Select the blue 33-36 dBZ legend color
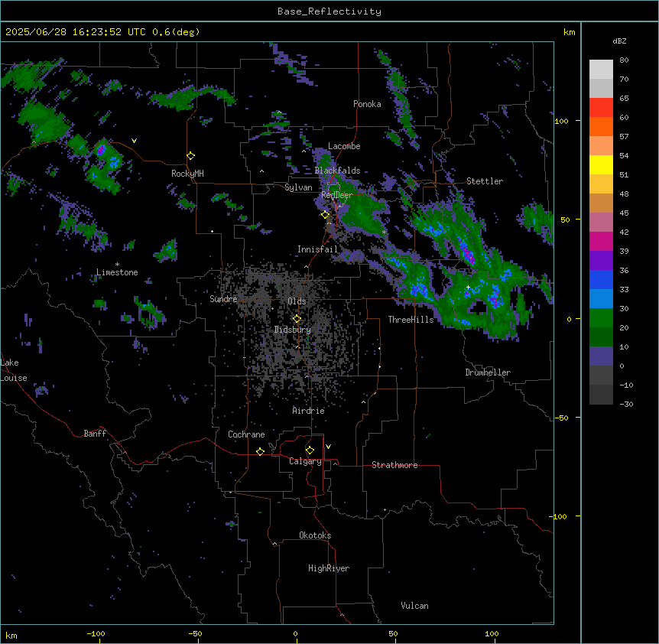The height and width of the screenshot is (644, 659). coord(601,279)
